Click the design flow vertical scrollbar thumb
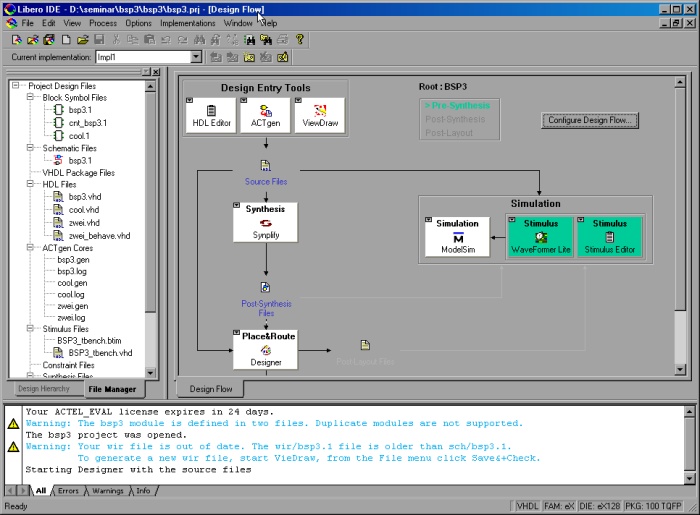This screenshot has height=515, width=700. click(x=680, y=199)
